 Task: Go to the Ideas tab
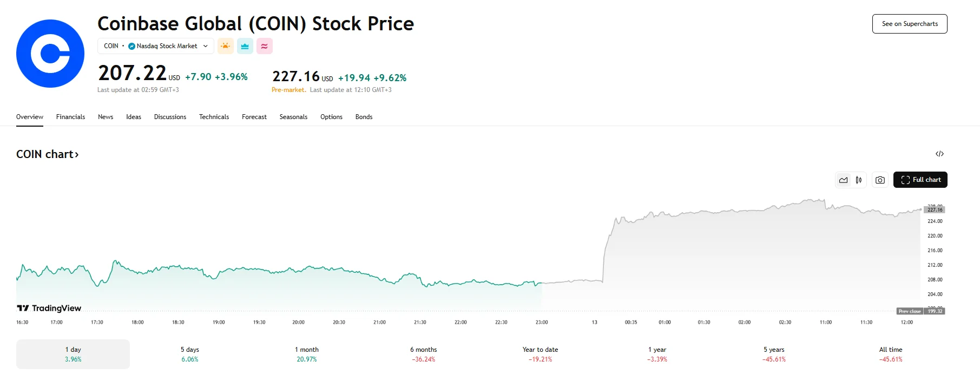click(134, 117)
